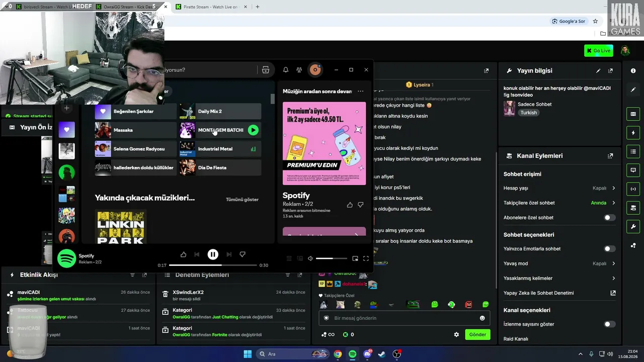The width and height of the screenshot is (644, 362).
Task: Filter the Denetim Eylemleri panel
Action: [288, 275]
